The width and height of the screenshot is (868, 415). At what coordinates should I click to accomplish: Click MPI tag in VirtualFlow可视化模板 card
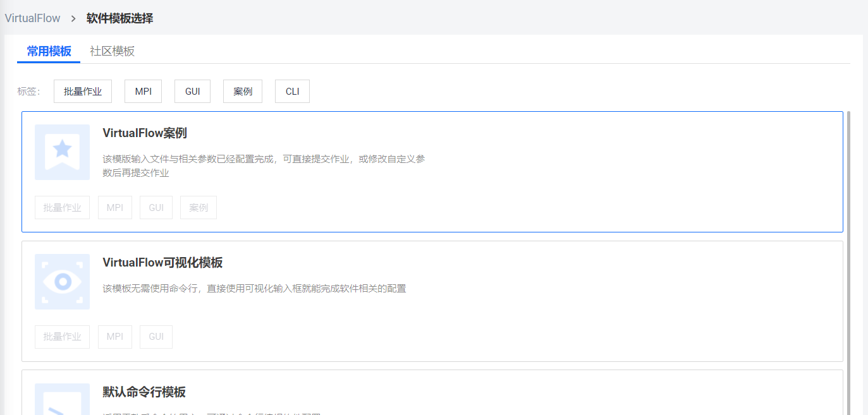pyautogui.click(x=115, y=337)
